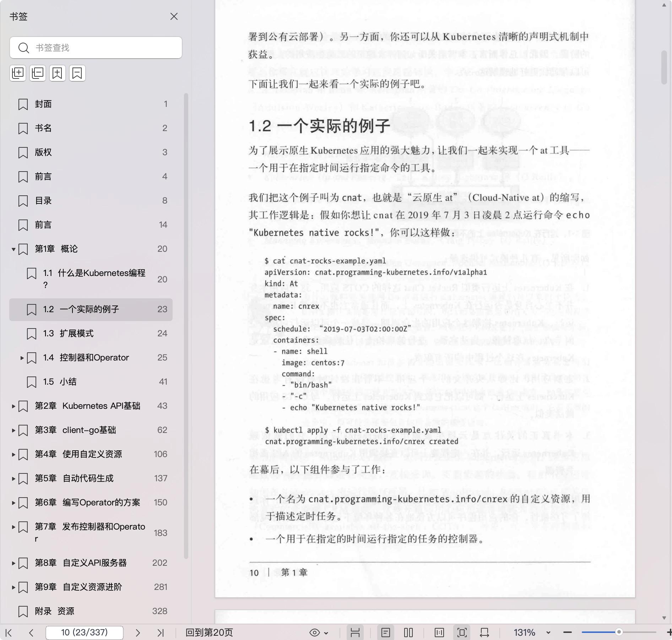The width and height of the screenshot is (672, 640).
Task: Click the remove bookmark icon
Action: click(x=77, y=73)
